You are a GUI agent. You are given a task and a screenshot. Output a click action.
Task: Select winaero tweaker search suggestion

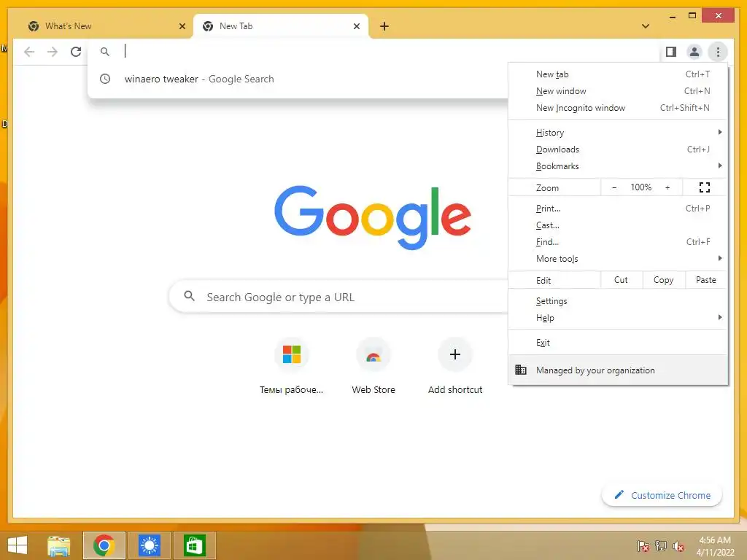click(x=298, y=79)
